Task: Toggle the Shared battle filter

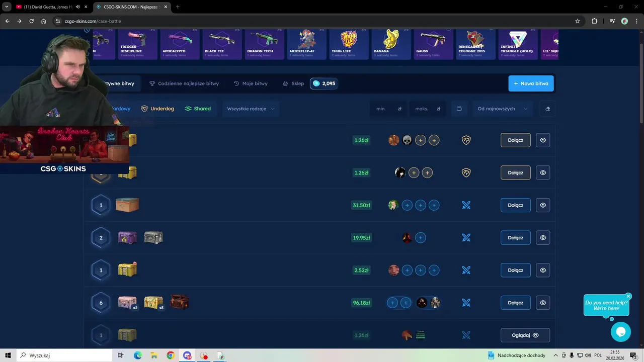Action: (198, 109)
